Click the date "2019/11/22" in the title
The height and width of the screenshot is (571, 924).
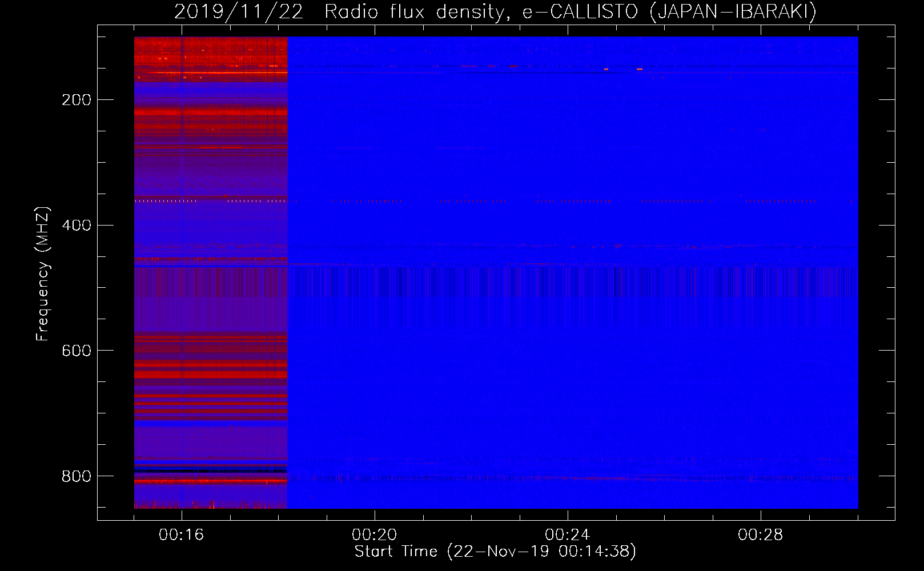pyautogui.click(x=239, y=11)
